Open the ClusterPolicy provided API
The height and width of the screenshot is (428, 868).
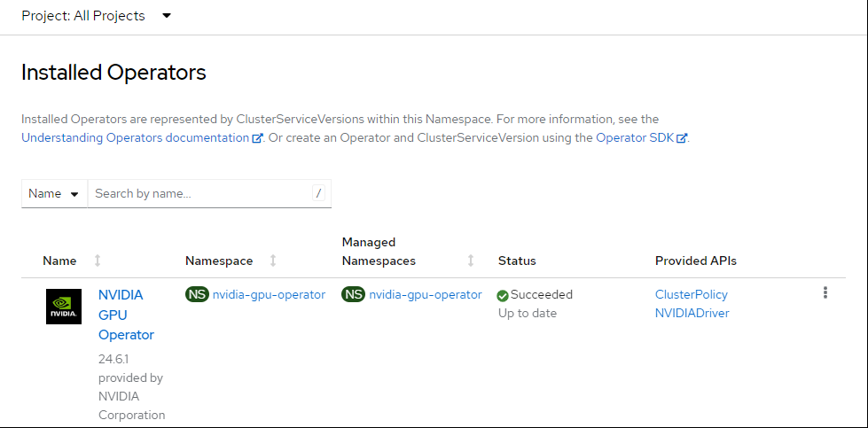click(691, 294)
